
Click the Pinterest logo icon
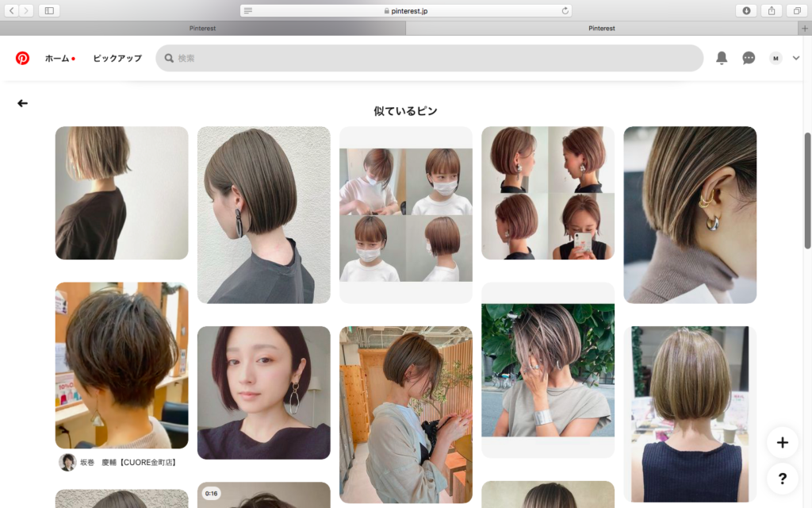(x=22, y=58)
